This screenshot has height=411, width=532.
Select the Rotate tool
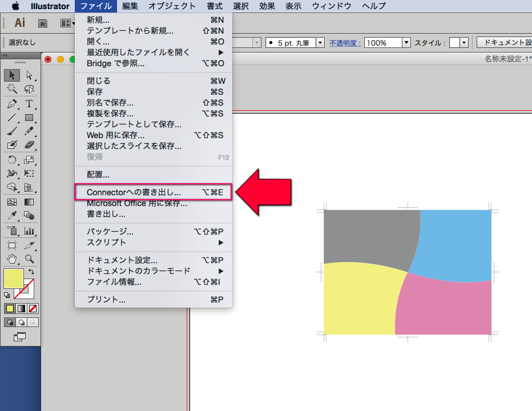pyautogui.click(x=12, y=159)
